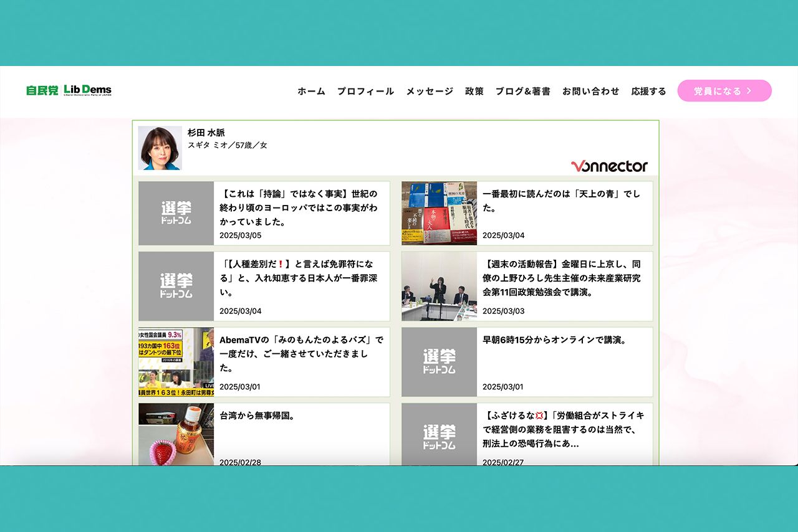798x532 pixels.
Task: Open the conference-room photo for the 週末の活動報告 post
Action: (x=439, y=287)
